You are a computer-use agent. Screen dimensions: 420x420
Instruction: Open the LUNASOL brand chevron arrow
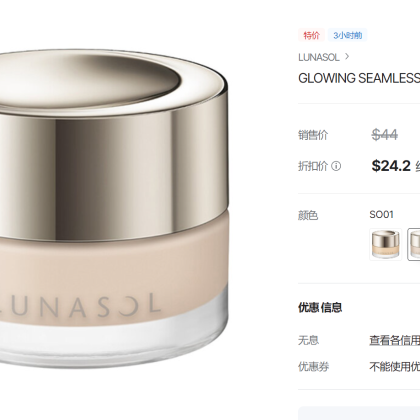click(x=347, y=57)
